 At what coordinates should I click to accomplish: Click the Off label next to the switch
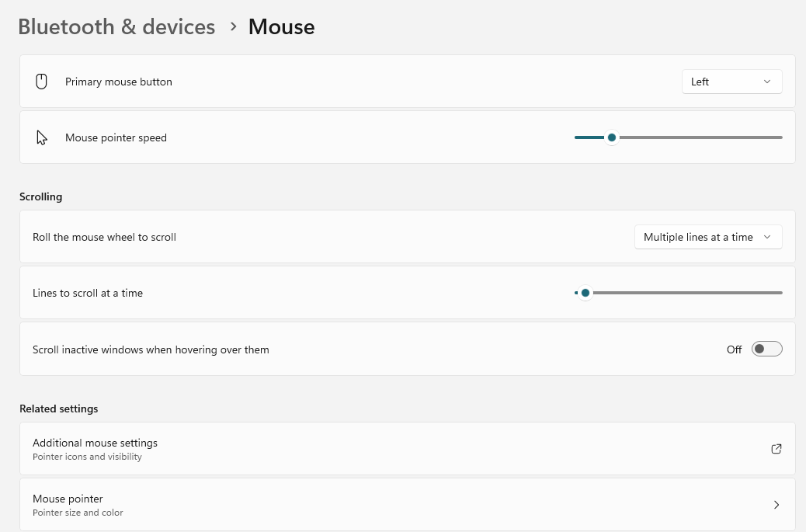(x=734, y=349)
